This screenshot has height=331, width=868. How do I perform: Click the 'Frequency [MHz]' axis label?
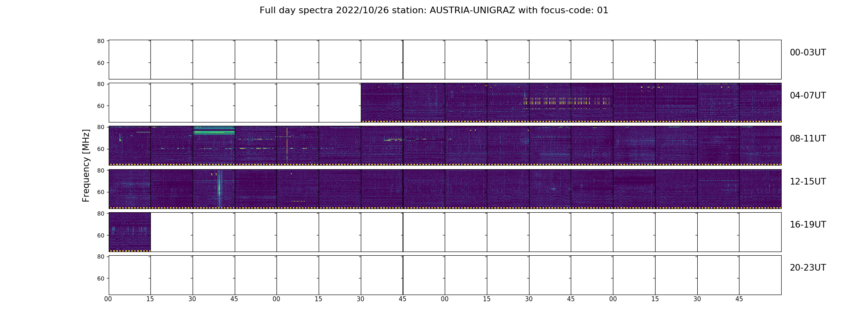pyautogui.click(x=86, y=165)
